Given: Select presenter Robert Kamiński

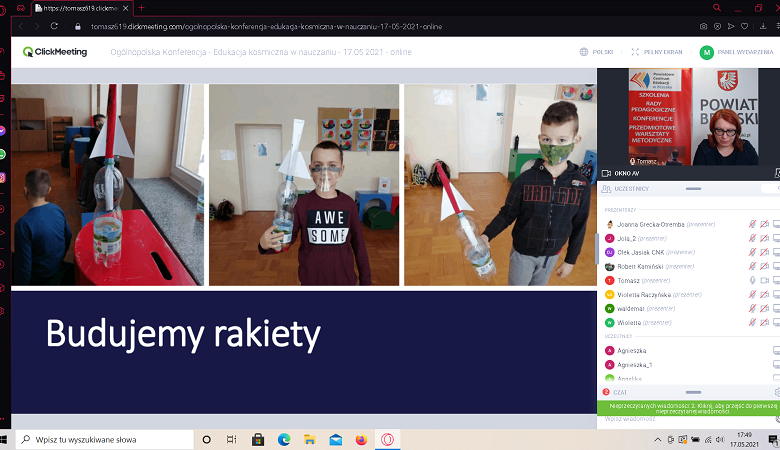Looking at the screenshot, I should click(x=642, y=267).
